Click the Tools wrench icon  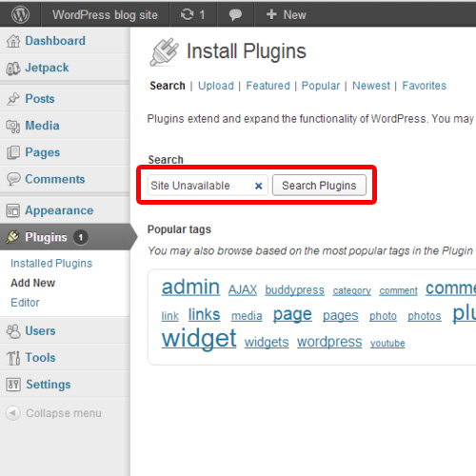(x=13, y=358)
